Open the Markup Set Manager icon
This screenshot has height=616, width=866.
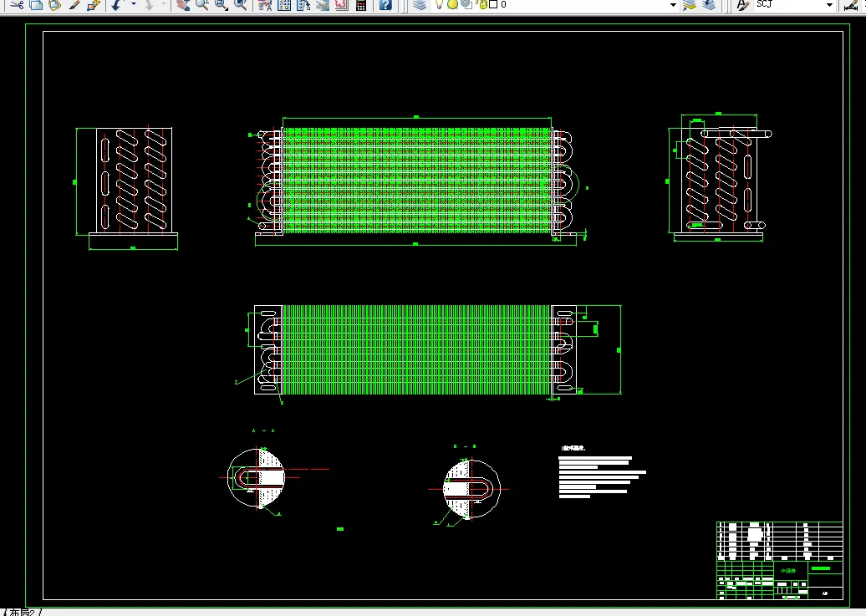coord(342,4)
